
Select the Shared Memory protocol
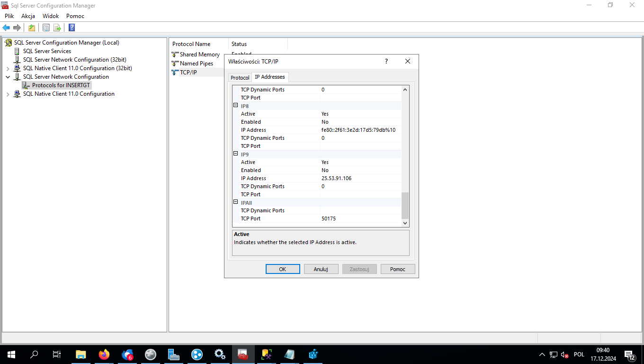click(199, 54)
